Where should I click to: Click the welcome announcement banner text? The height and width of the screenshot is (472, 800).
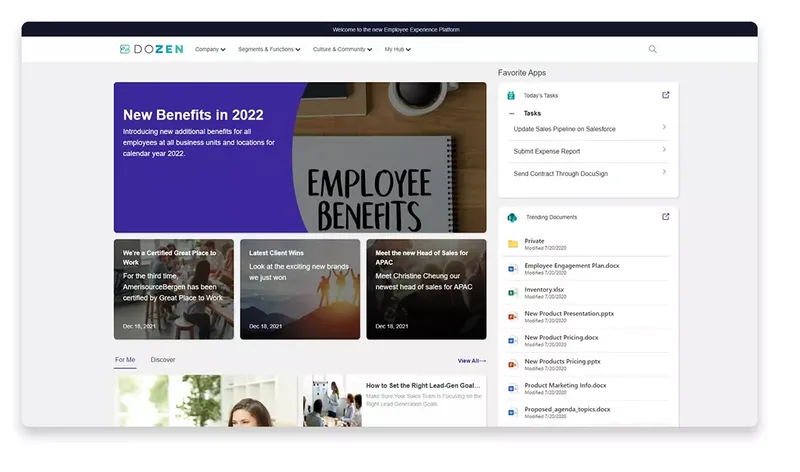[x=396, y=30]
